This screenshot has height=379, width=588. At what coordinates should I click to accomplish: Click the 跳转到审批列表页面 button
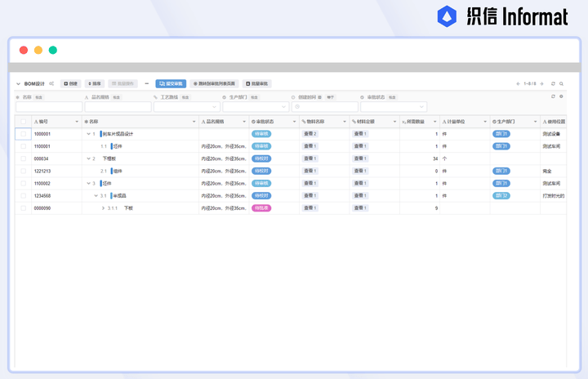[x=214, y=83]
